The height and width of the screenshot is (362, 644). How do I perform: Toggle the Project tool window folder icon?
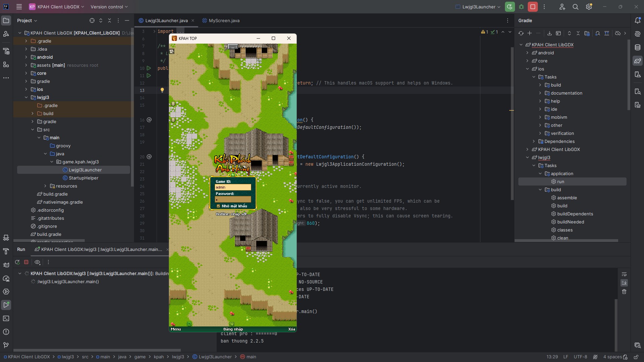pos(6,20)
